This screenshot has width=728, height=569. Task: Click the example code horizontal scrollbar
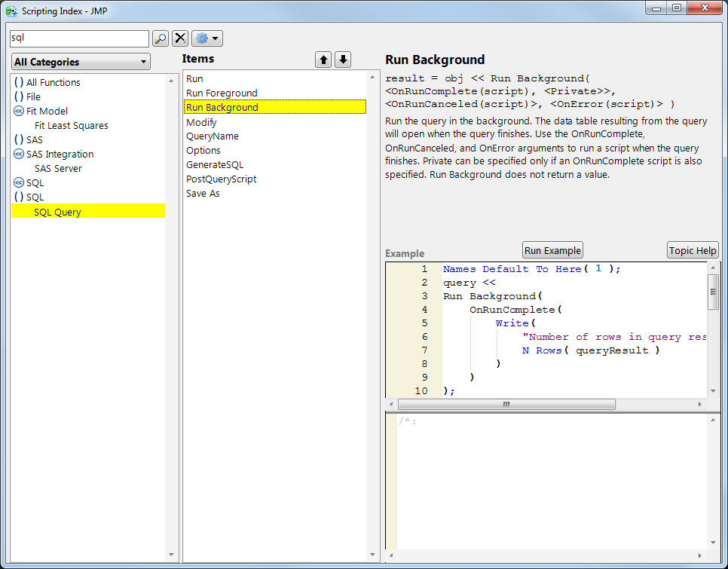coord(506,405)
